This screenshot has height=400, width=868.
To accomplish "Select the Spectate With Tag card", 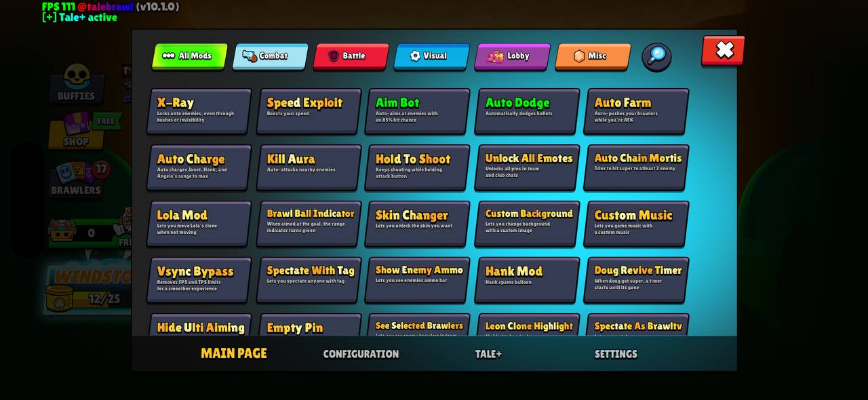I will click(x=309, y=280).
